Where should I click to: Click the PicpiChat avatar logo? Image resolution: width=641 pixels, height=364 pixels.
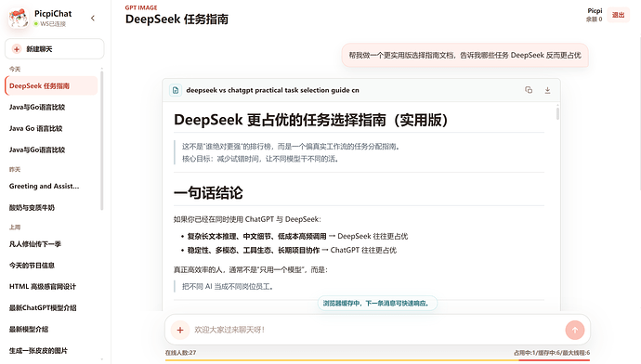(19, 18)
